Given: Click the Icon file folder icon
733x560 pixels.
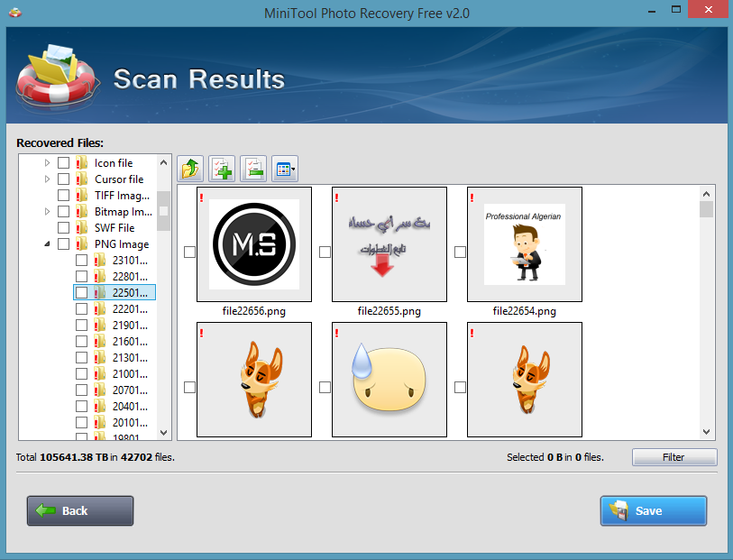Looking at the screenshot, I should point(82,163).
